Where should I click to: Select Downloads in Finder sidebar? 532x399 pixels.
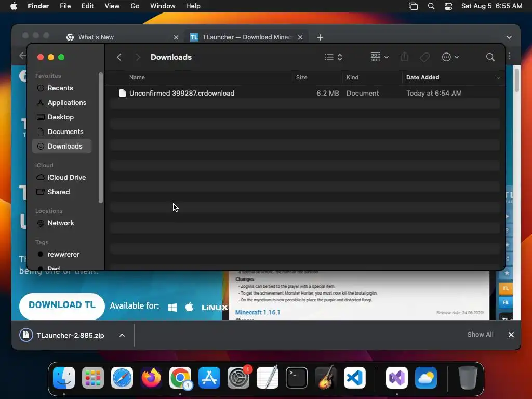click(x=62, y=146)
